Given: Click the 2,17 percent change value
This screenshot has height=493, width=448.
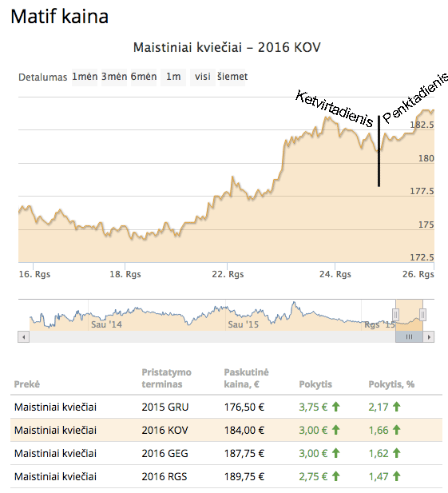Looking at the screenshot, I should [x=379, y=408].
